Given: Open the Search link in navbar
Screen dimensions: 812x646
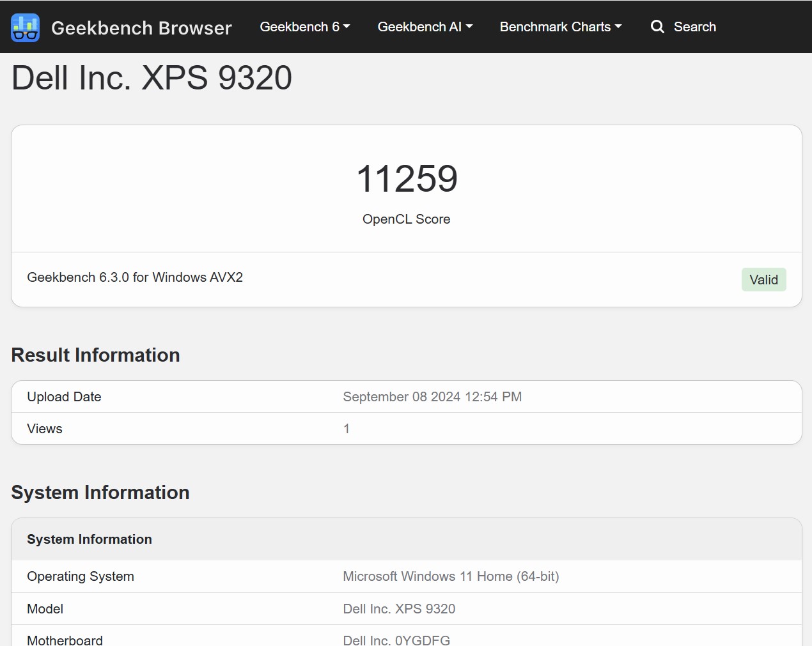Looking at the screenshot, I should 683,27.
